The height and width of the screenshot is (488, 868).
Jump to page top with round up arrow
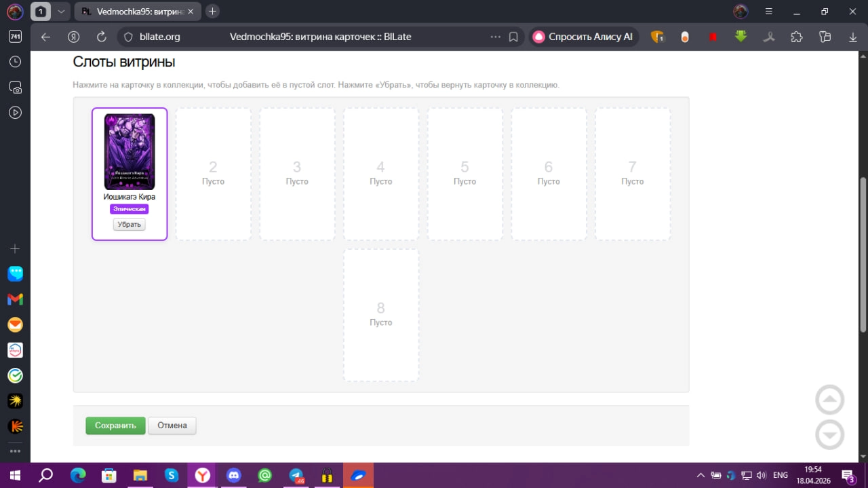click(x=829, y=400)
